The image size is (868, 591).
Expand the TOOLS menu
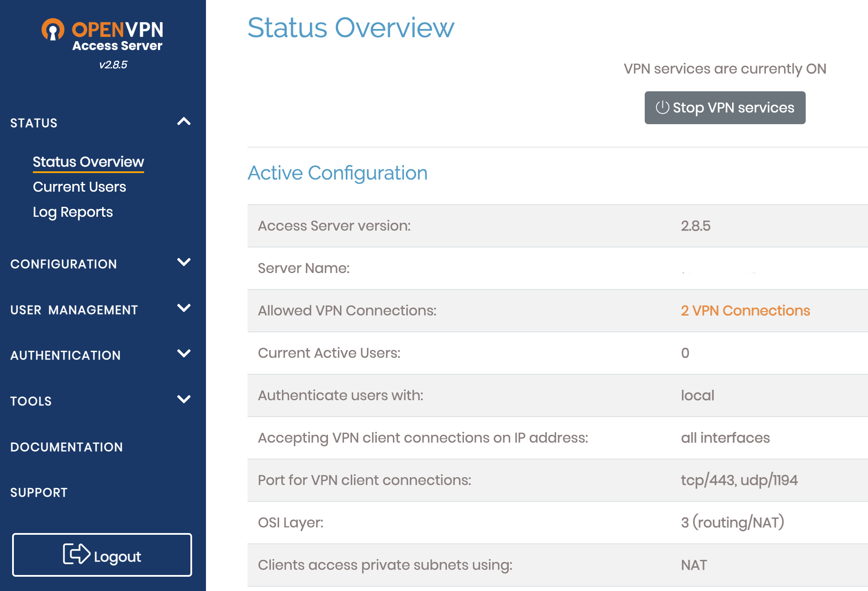(184, 399)
